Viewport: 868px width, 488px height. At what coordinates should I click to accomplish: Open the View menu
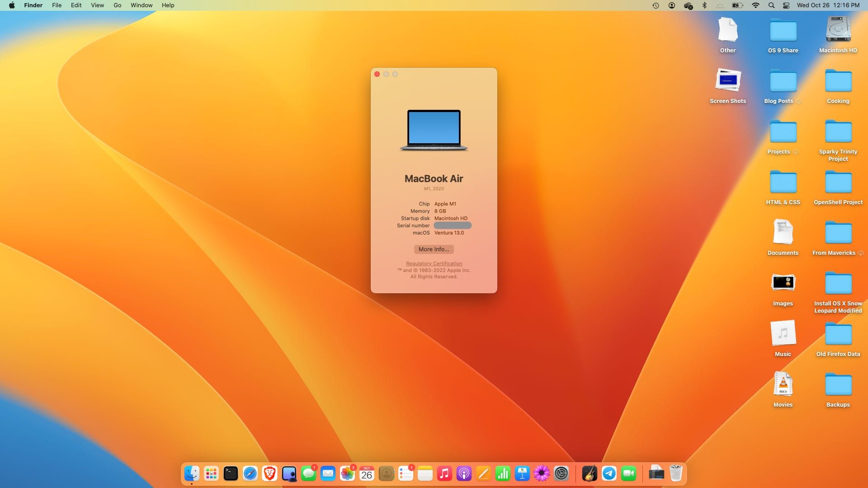pos(97,5)
